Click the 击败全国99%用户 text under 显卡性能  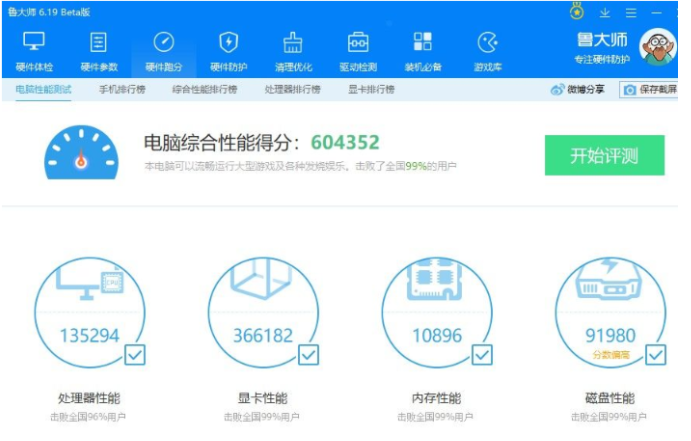[261, 417]
